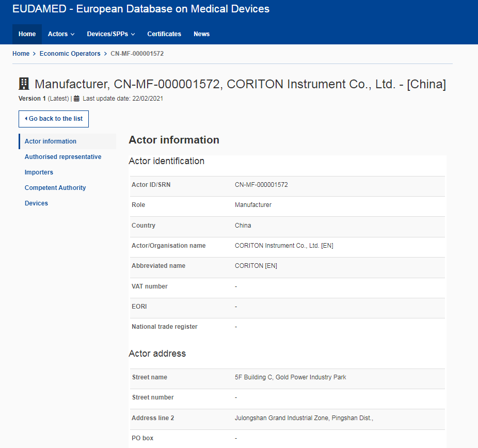Click the Actor identification section heading
This screenshot has height=448, width=478.
tap(166, 161)
